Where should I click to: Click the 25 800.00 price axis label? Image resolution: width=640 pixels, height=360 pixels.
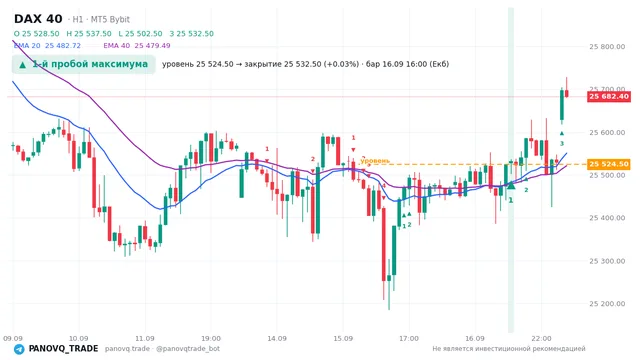pos(607,47)
